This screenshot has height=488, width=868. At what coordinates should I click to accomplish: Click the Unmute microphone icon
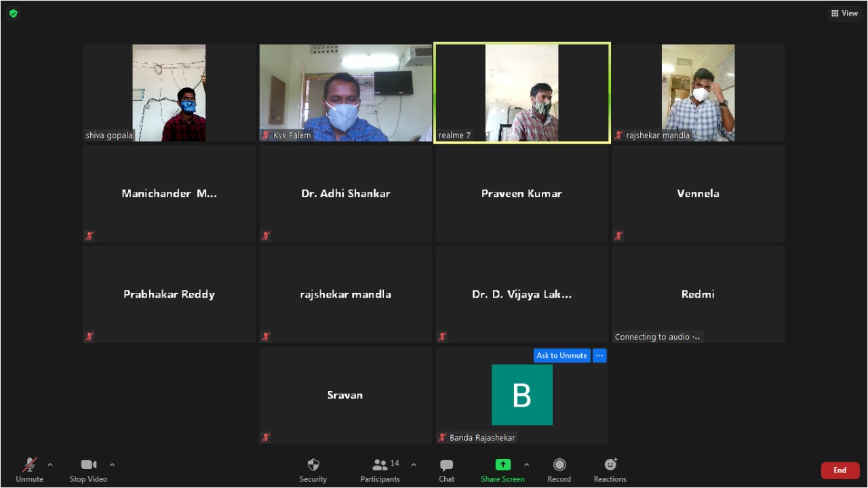point(30,464)
